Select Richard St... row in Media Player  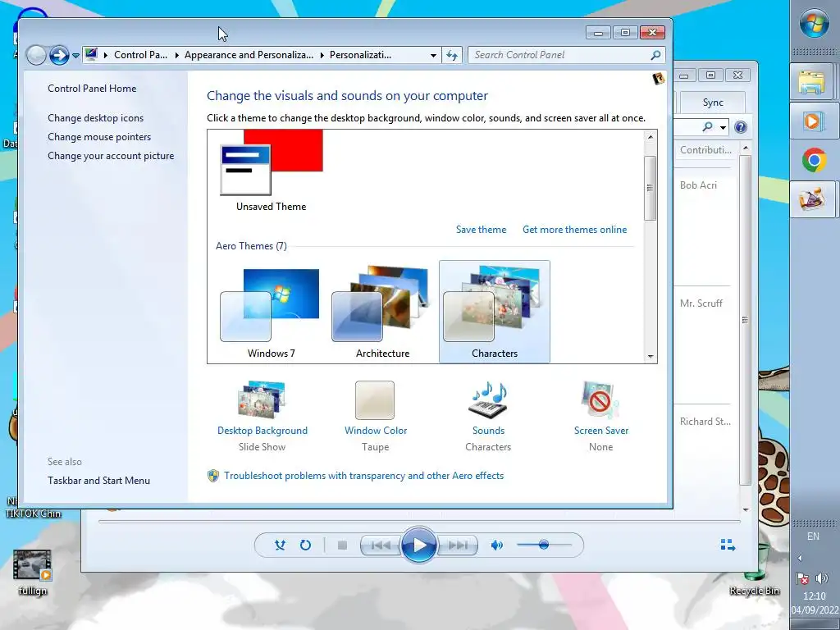[705, 422]
